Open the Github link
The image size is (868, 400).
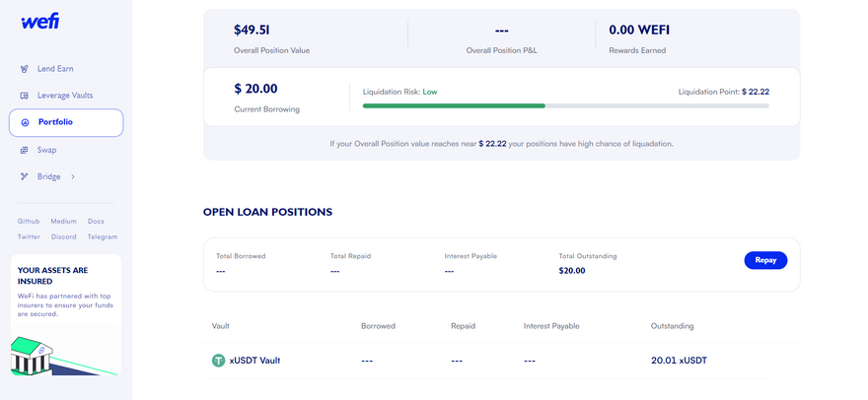pyautogui.click(x=29, y=222)
